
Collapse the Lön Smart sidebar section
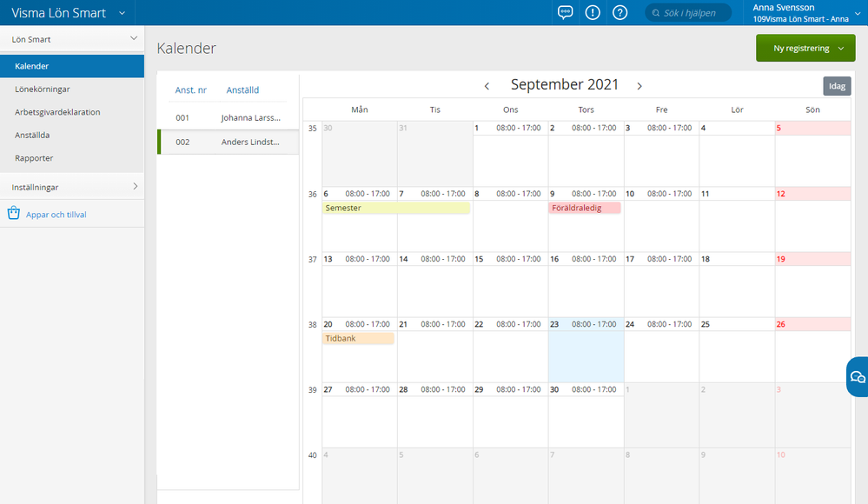point(133,39)
